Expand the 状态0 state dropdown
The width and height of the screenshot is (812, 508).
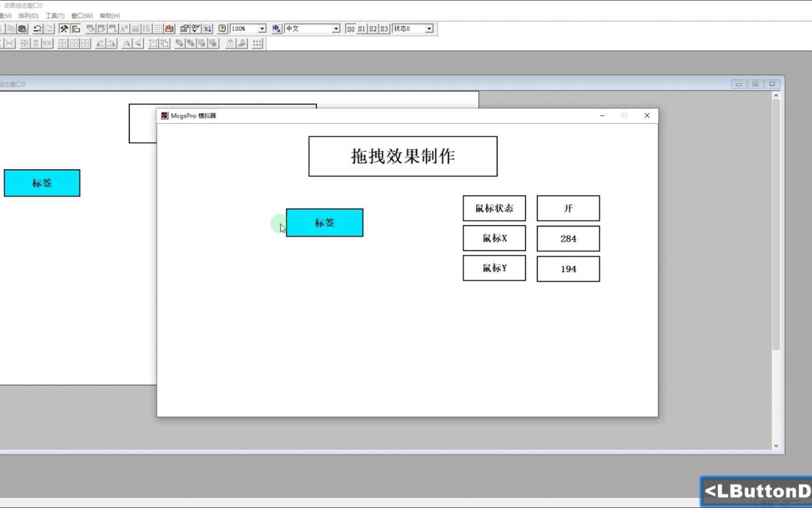(x=428, y=29)
